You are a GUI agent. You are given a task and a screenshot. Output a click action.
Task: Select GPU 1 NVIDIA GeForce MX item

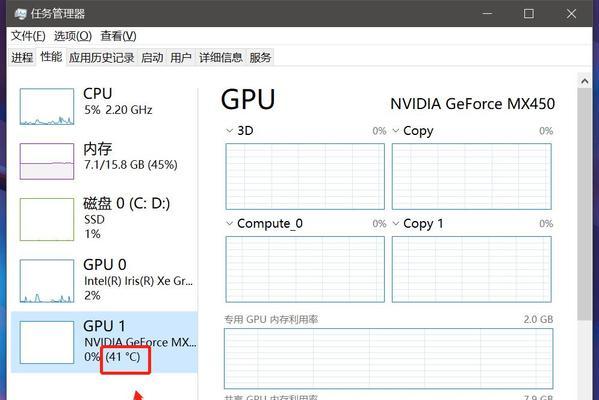point(104,342)
